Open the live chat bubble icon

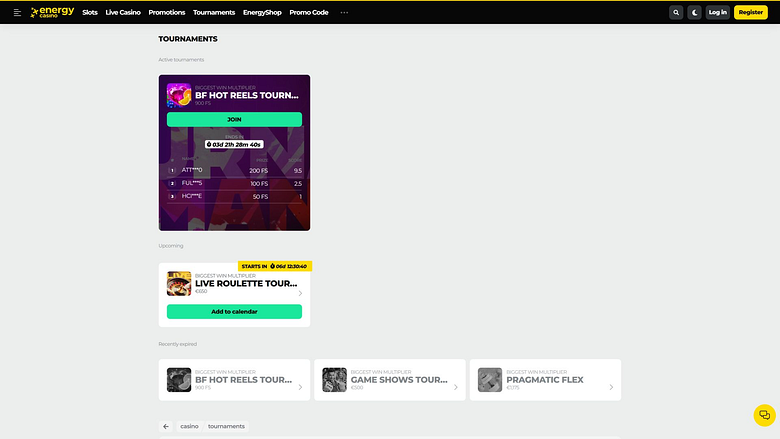[765, 415]
